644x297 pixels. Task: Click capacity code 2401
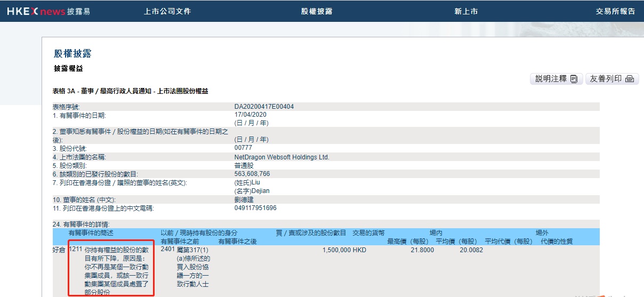point(167,249)
